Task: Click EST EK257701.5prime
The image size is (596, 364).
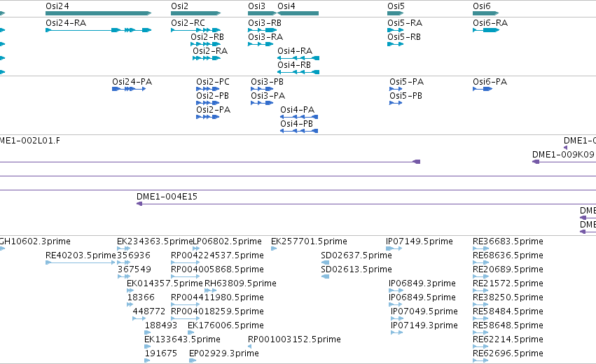Action: [309, 241]
